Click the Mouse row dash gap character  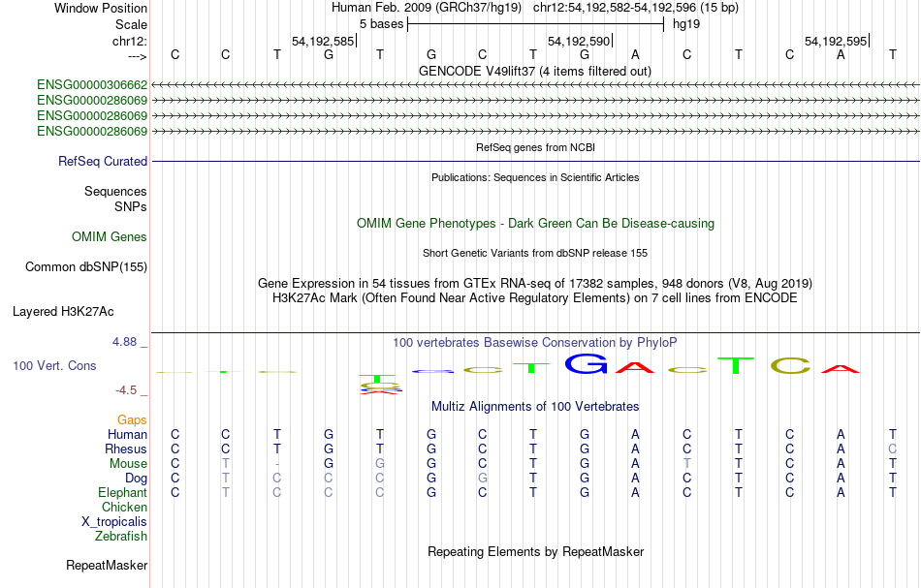276,464
